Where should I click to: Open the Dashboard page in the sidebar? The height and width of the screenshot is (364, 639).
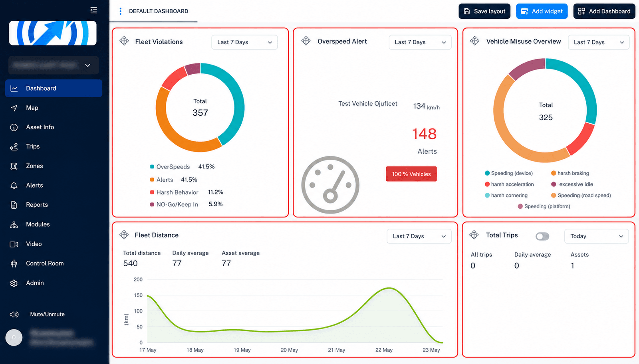tap(54, 88)
